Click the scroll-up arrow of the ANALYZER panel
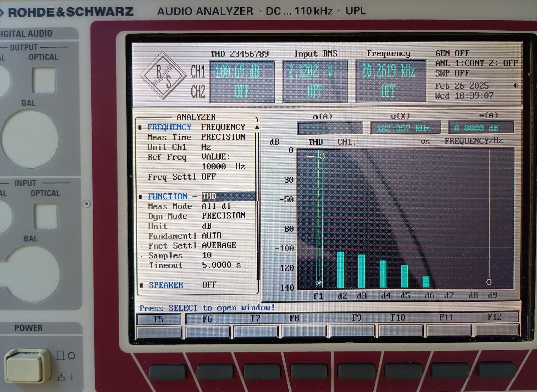 [257, 128]
